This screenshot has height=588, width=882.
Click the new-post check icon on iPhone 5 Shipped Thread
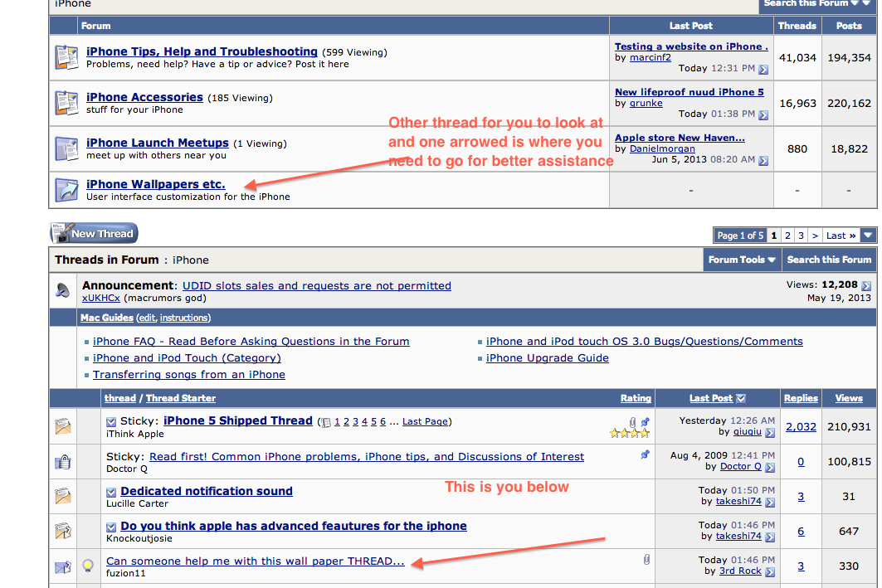(x=111, y=421)
